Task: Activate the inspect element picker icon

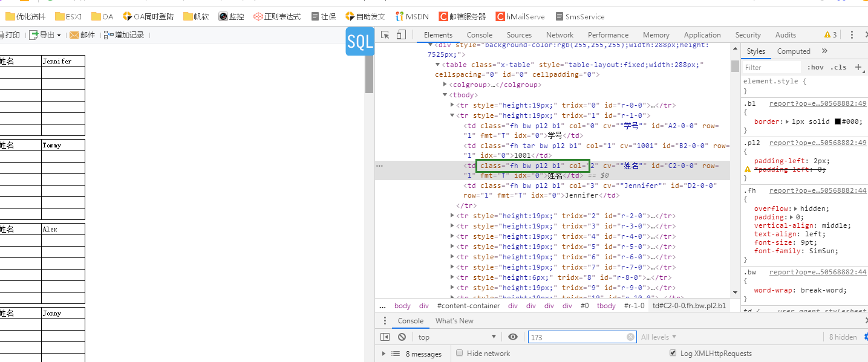Action: click(385, 35)
